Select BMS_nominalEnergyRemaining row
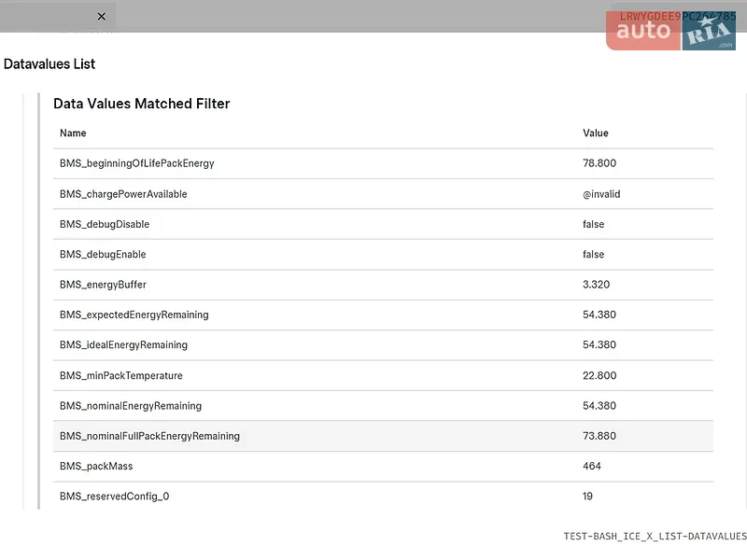Viewport: 747px width, 560px height. point(383,406)
